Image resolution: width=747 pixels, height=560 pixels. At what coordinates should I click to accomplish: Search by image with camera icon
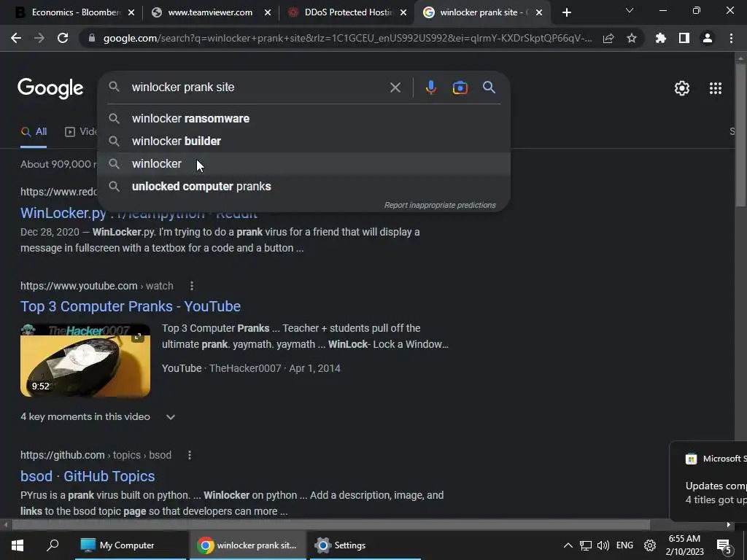[x=460, y=87]
